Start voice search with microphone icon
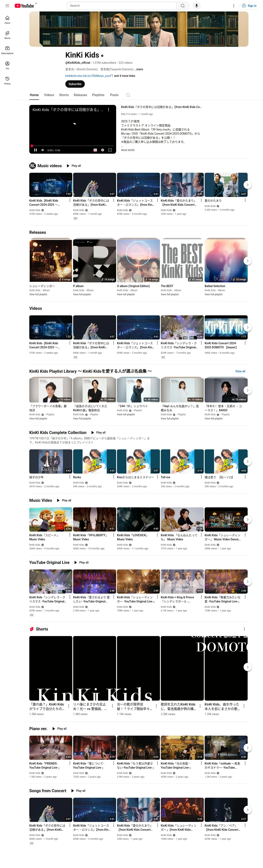This screenshot has height=868, width=263. [197, 6]
